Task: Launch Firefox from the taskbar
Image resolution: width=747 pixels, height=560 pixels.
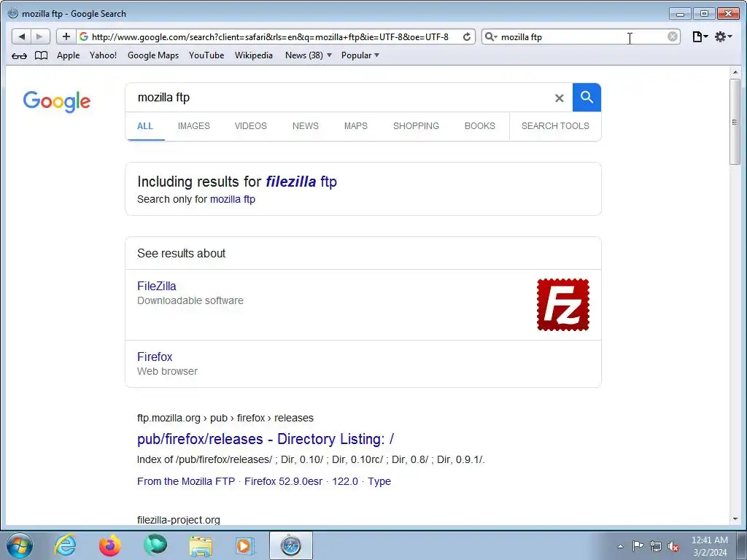Action: tap(110, 545)
